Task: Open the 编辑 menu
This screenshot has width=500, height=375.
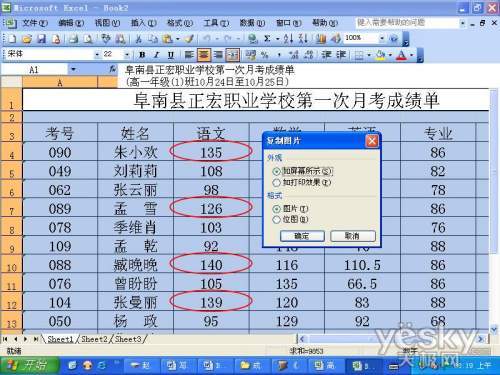Action: [x=71, y=23]
